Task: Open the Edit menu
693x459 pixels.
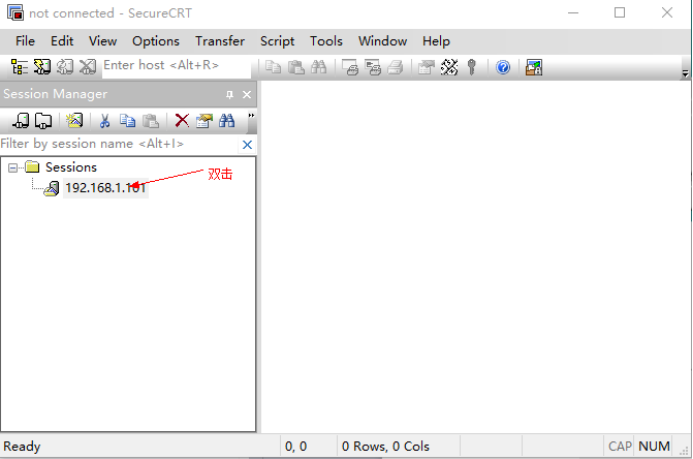Action: click(61, 41)
